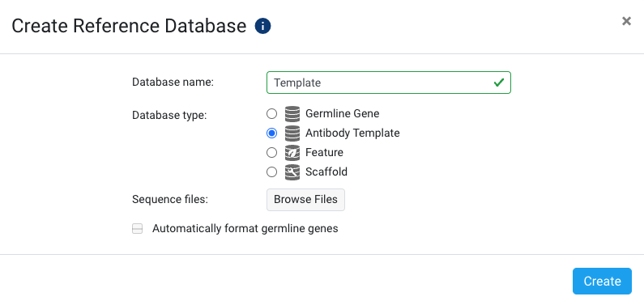Image resolution: width=644 pixels, height=305 pixels.
Task: Select the Antibody Template radio button
Action: pos(272,133)
